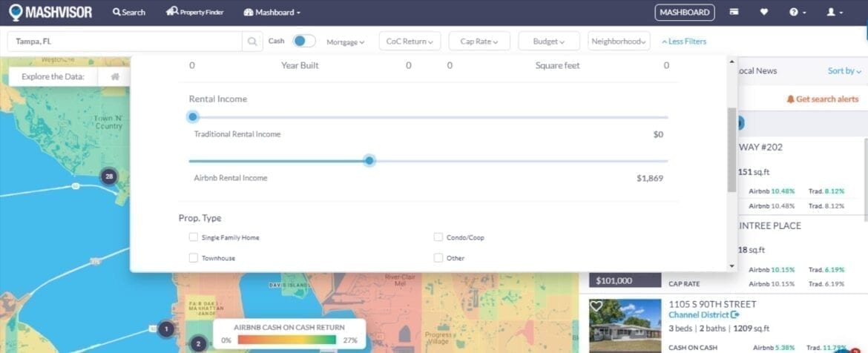Click the house icon in Explore the Data

115,76
